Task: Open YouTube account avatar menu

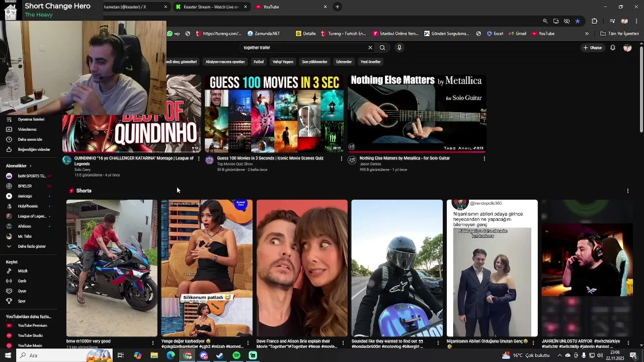Action: click(x=627, y=48)
